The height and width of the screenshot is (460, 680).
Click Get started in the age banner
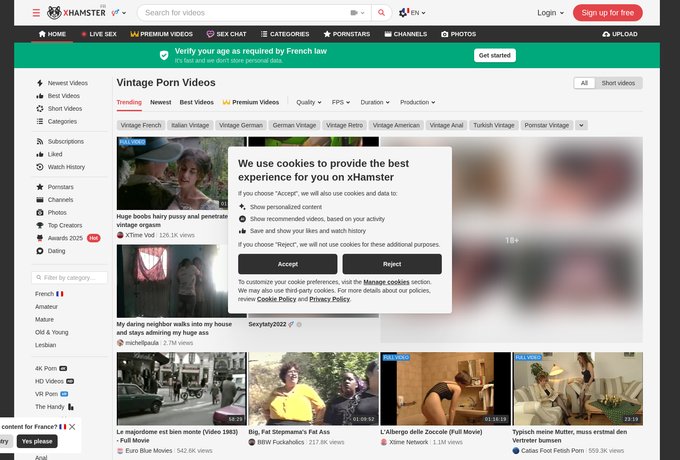pos(494,55)
